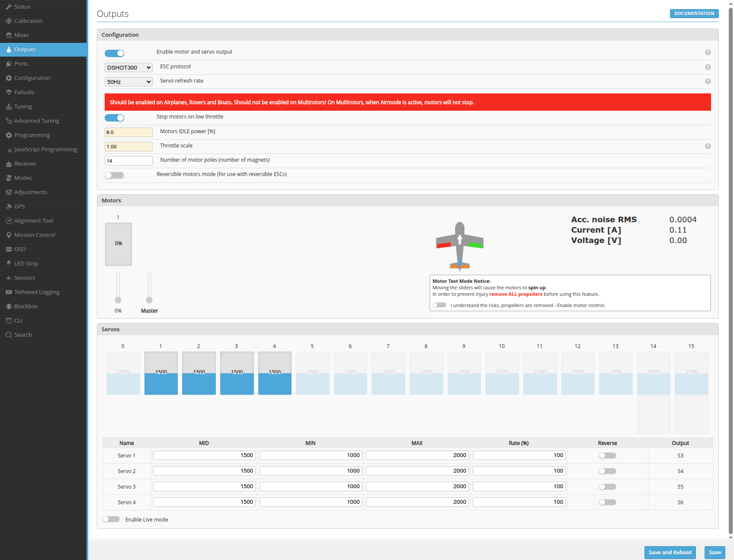Click the Receiver icon in sidebar
Viewport: 734px width, 560px height.
pyautogui.click(x=9, y=163)
